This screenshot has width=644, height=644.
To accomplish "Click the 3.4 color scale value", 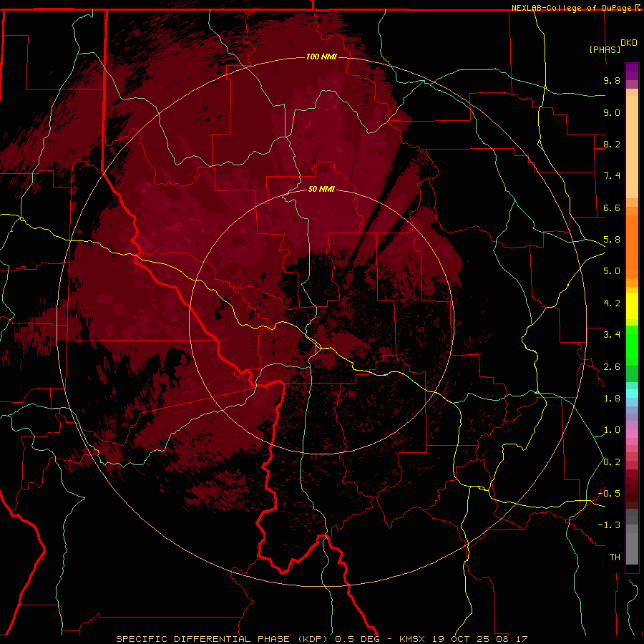I will click(612, 335).
